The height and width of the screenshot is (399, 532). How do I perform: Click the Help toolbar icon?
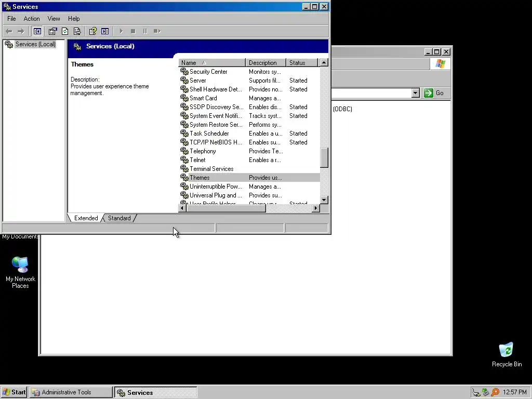[x=92, y=31]
